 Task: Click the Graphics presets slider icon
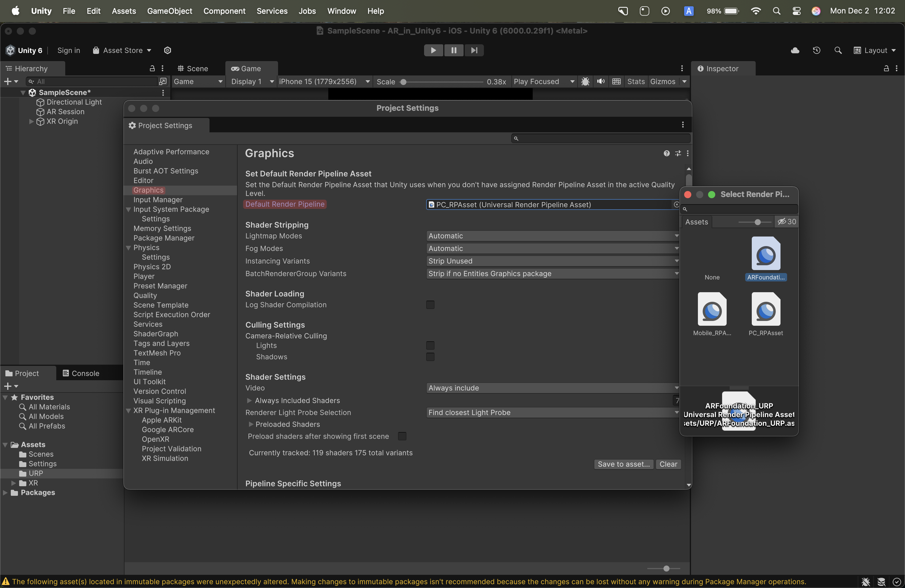pyautogui.click(x=678, y=153)
